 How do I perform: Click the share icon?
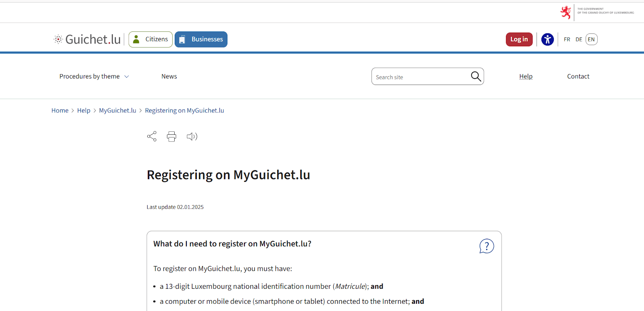[152, 136]
